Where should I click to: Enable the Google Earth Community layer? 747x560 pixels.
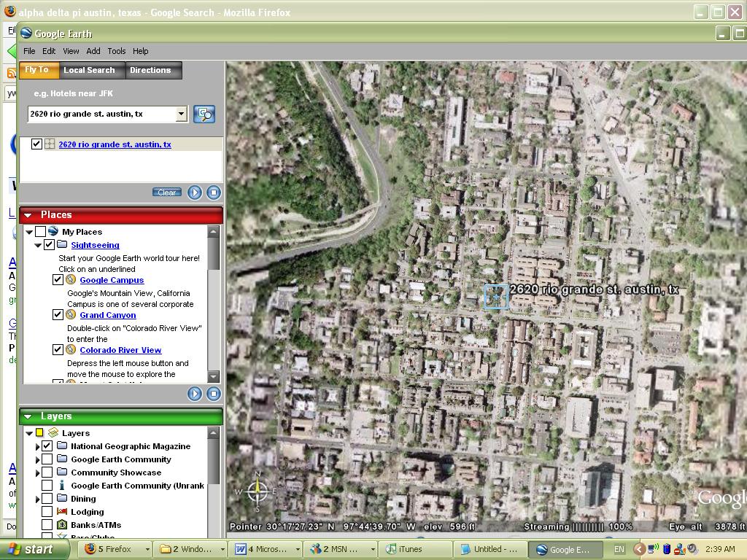(47, 459)
